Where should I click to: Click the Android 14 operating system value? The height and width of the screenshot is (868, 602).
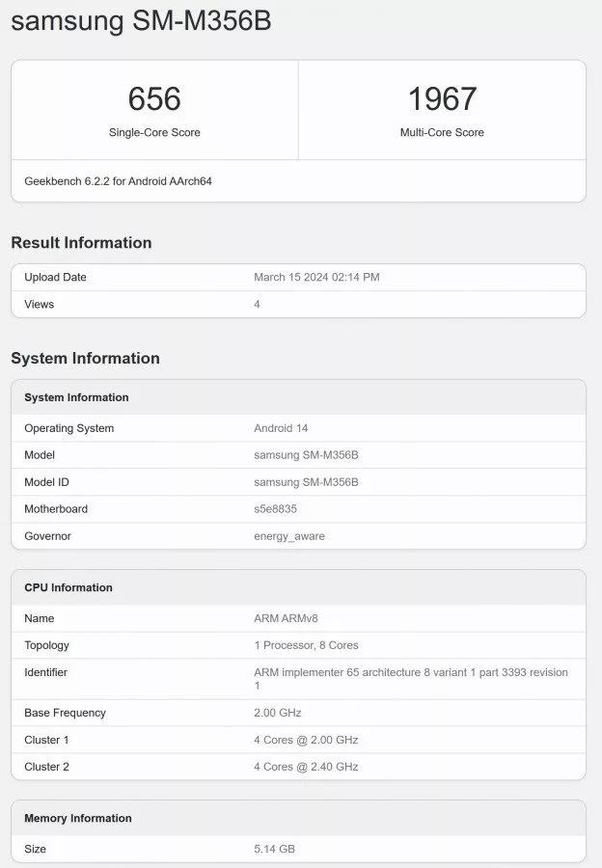click(281, 428)
